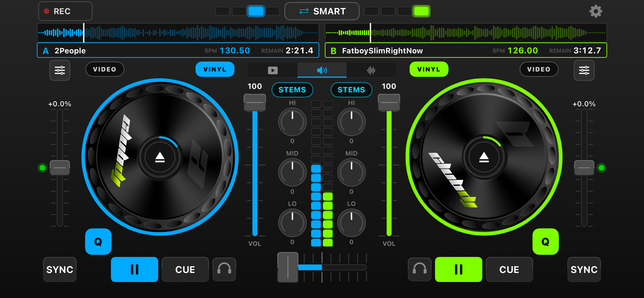The image size is (644, 298).
Task: Sync deck A tempo with SYNC
Action: click(x=60, y=269)
